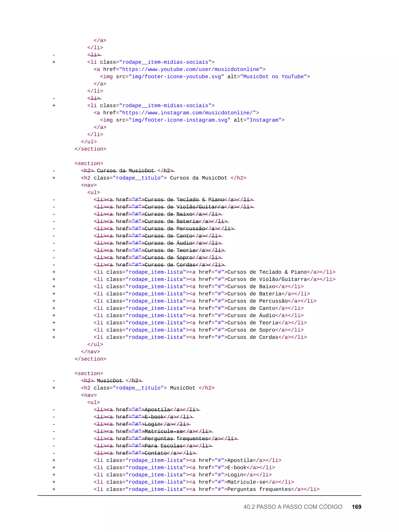
Task: Click footer-icone-youtube.svg image source text
Action: [176, 77]
